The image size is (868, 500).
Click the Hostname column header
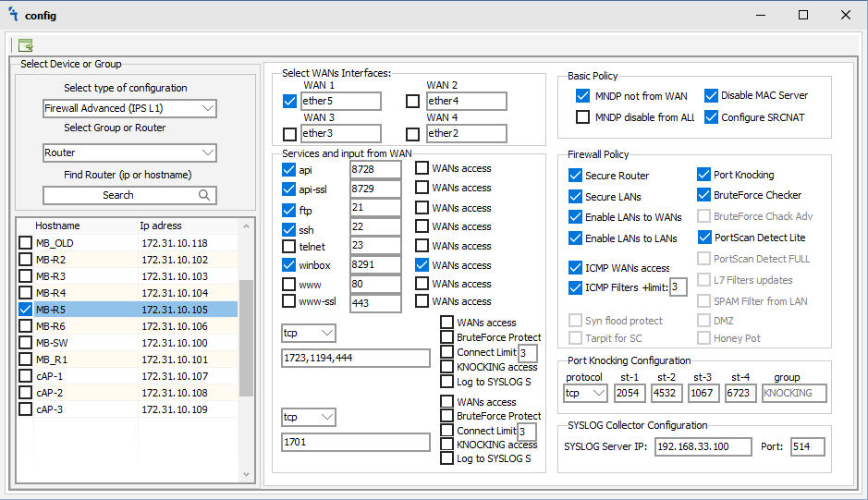57,226
